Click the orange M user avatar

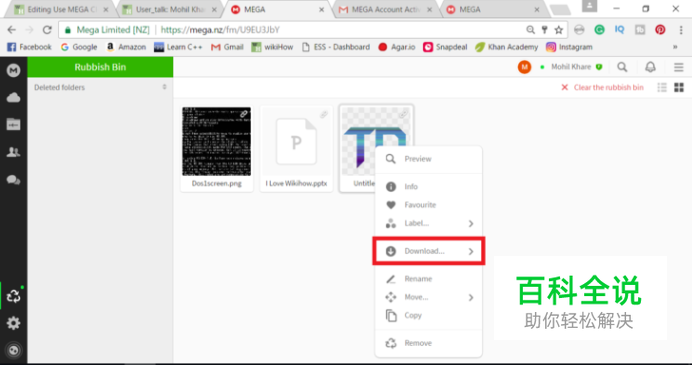tap(524, 67)
